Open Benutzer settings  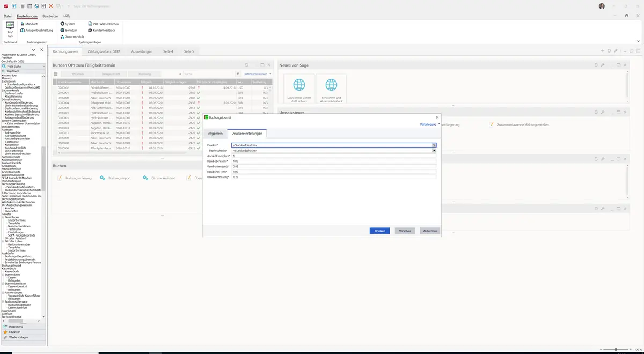[x=68, y=30]
